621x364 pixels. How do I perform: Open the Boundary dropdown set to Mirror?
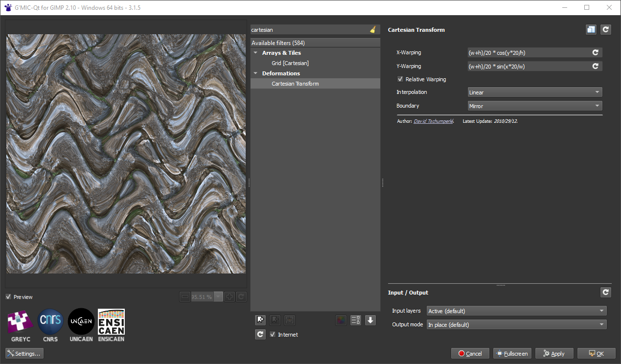point(534,106)
